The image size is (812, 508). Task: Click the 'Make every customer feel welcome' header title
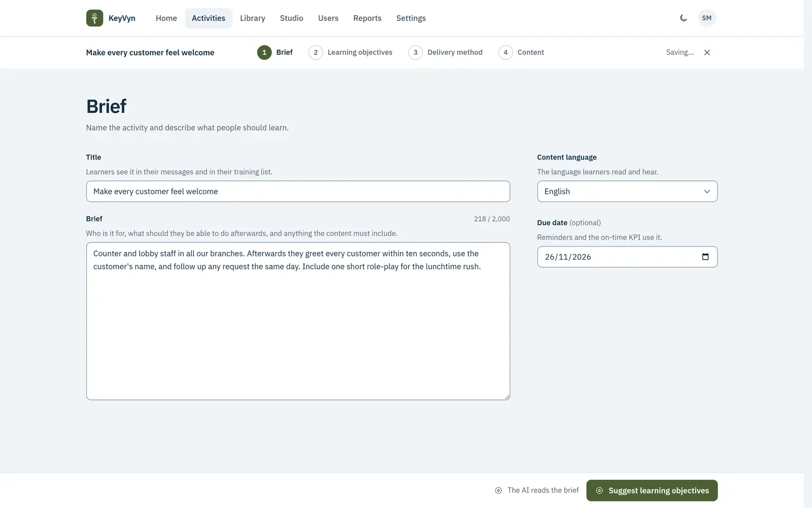(150, 52)
